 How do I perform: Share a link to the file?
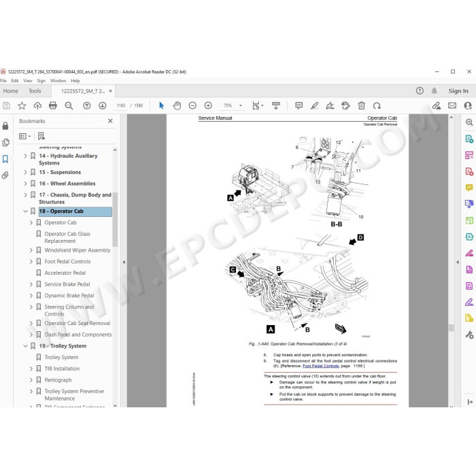click(x=437, y=105)
